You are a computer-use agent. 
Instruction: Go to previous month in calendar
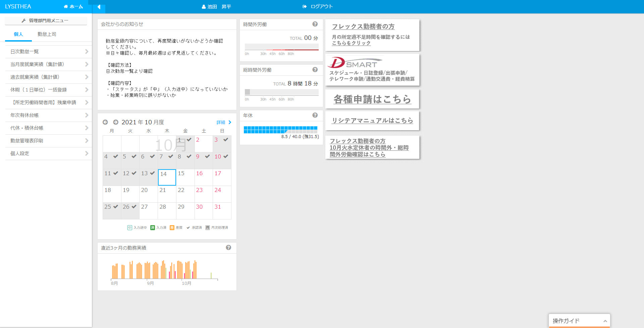[105, 122]
